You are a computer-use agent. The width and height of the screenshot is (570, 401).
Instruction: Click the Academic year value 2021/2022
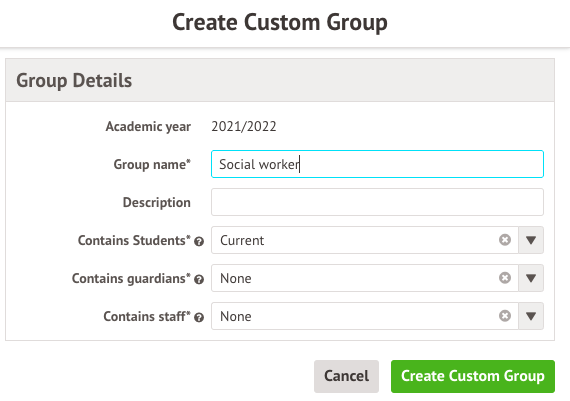pos(244,127)
